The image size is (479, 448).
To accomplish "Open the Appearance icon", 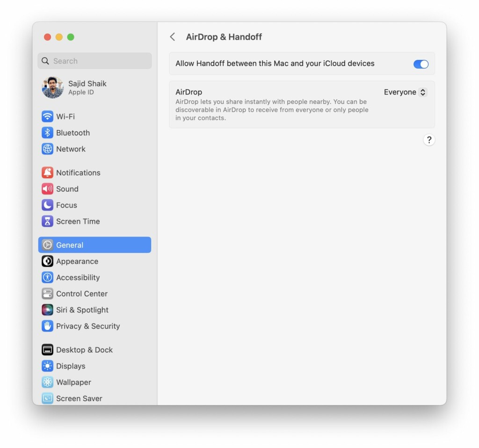I will [x=47, y=261].
